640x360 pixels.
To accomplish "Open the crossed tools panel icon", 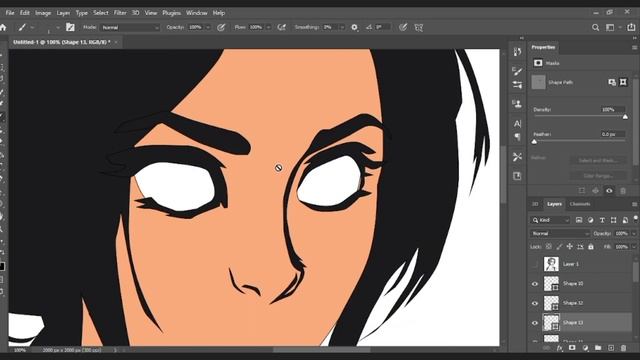I will pos(517,157).
